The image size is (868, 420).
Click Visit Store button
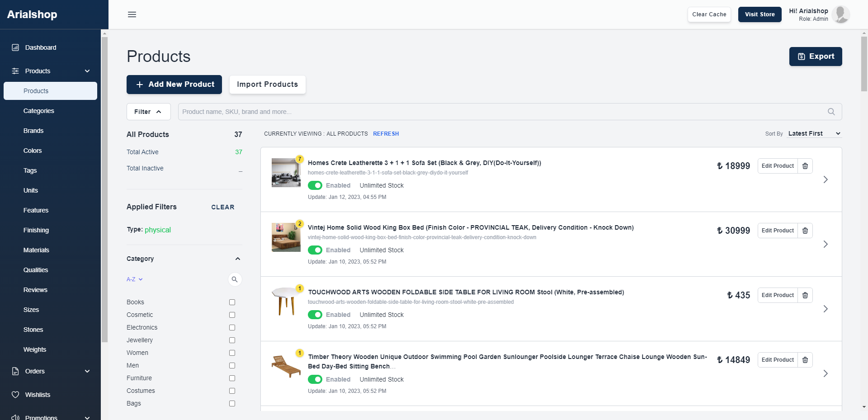[x=759, y=14]
